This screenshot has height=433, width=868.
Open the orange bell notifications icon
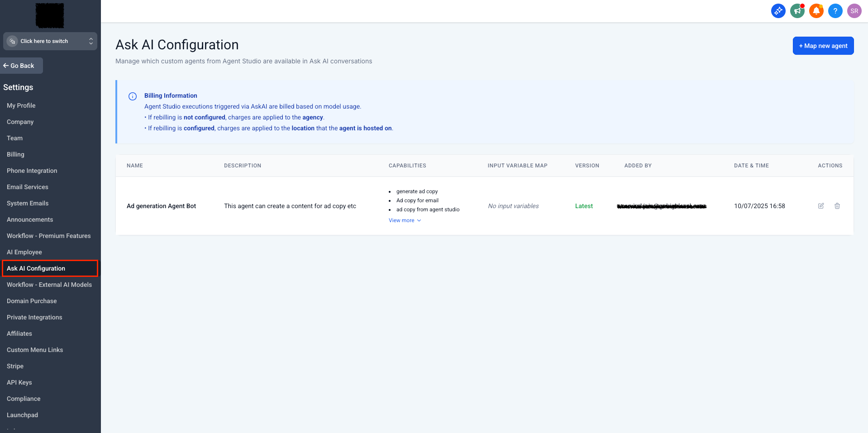click(x=816, y=11)
